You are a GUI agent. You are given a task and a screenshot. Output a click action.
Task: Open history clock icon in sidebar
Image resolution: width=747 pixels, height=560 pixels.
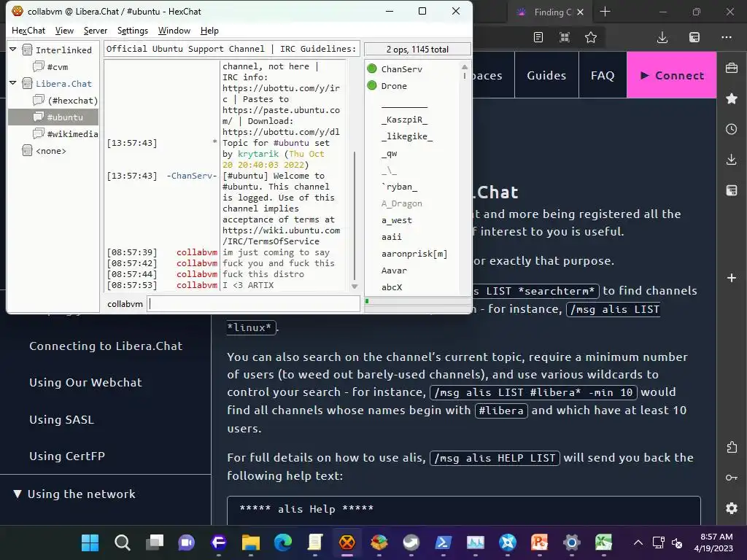[x=732, y=129]
